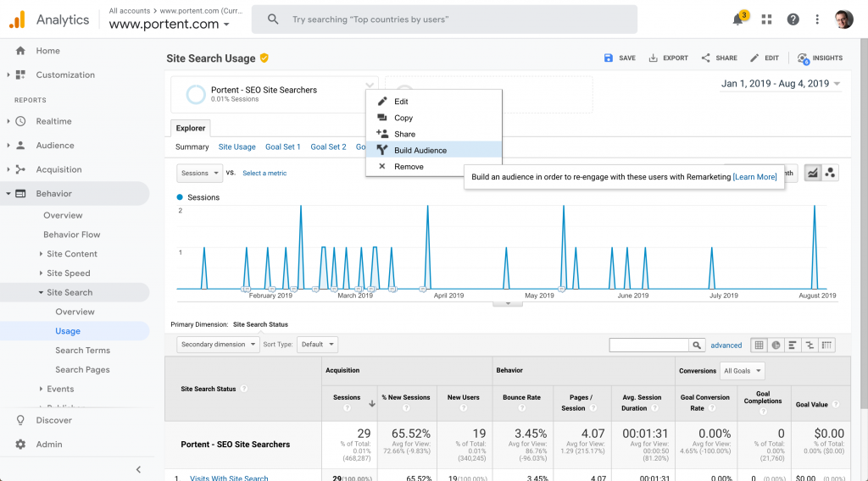
Task: Collapse the sidebar with the arrow
Action: [138, 470]
